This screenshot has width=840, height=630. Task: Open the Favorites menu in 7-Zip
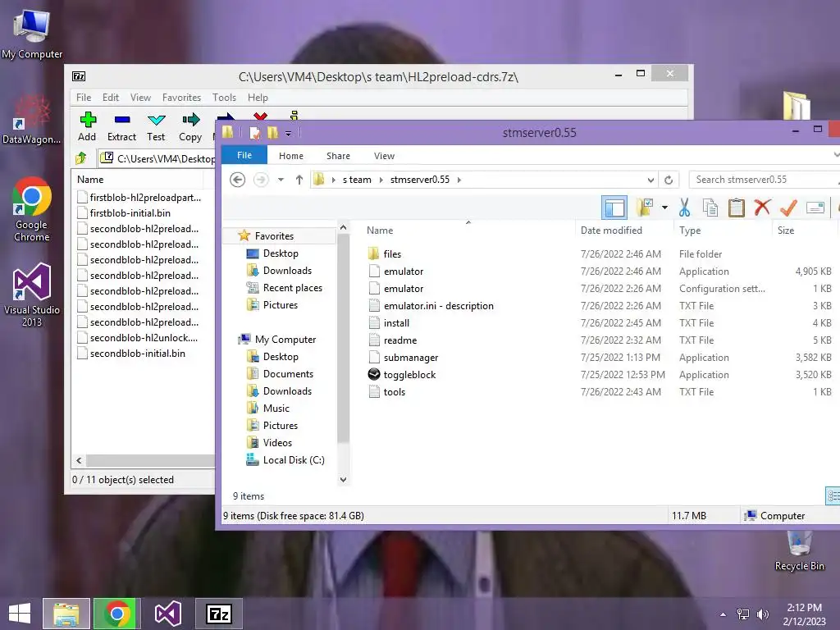[181, 98]
